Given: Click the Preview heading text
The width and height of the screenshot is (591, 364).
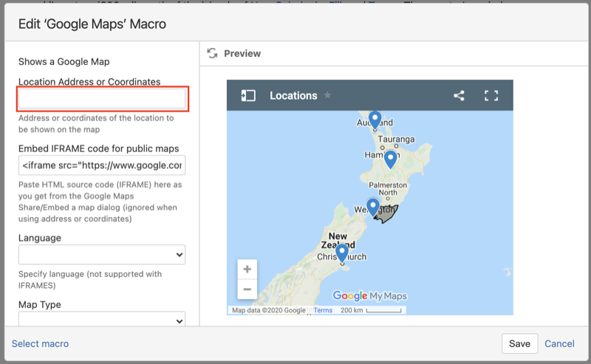Looking at the screenshot, I should (x=242, y=53).
